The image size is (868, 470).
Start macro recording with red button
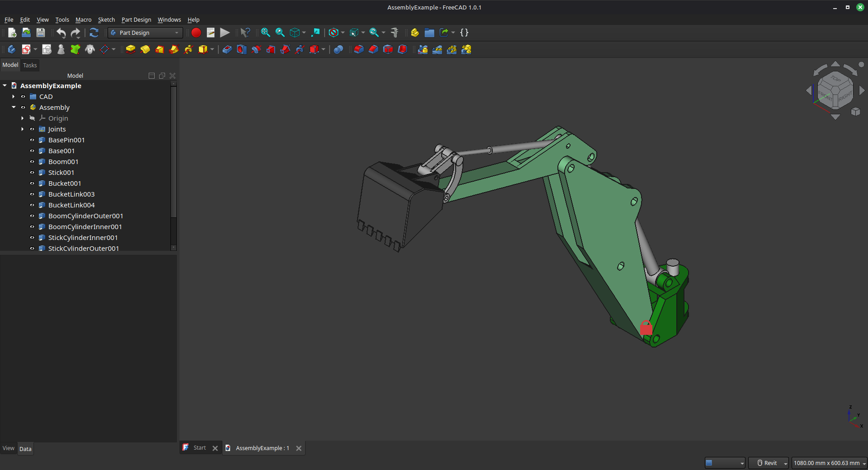pyautogui.click(x=196, y=33)
